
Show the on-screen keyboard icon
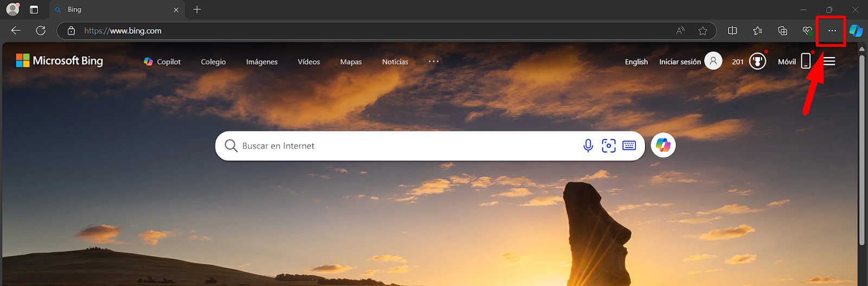point(629,145)
